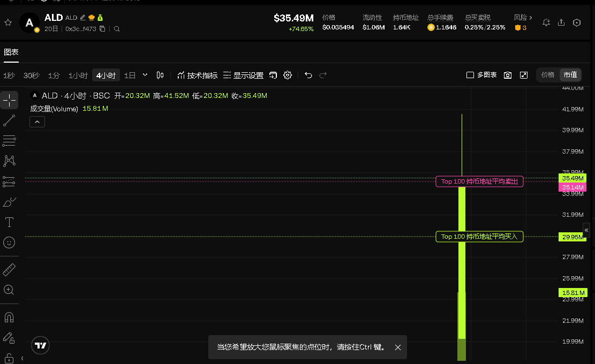Open the 图表 chart tab
Viewport: 595px width, 364px height.
click(11, 52)
